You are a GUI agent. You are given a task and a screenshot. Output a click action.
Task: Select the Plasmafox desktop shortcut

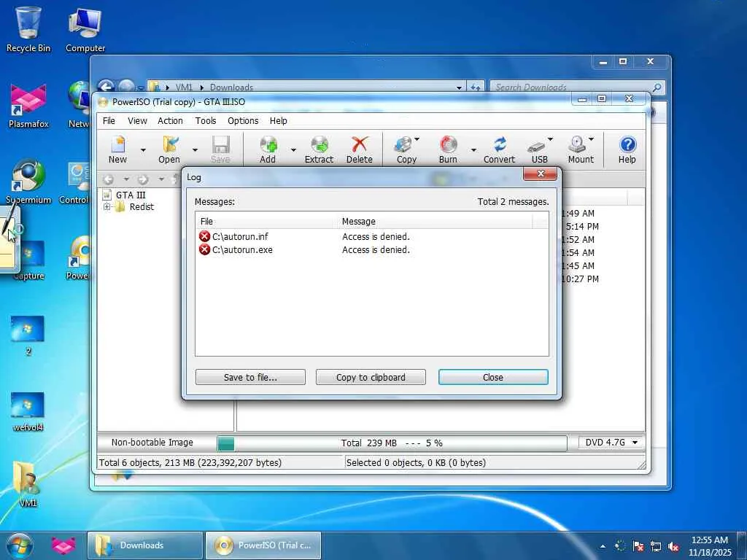coord(28,106)
